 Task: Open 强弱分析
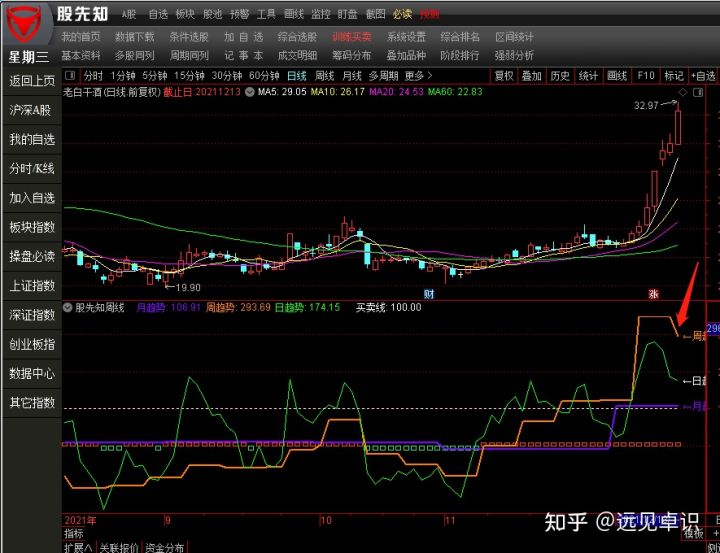[514, 56]
